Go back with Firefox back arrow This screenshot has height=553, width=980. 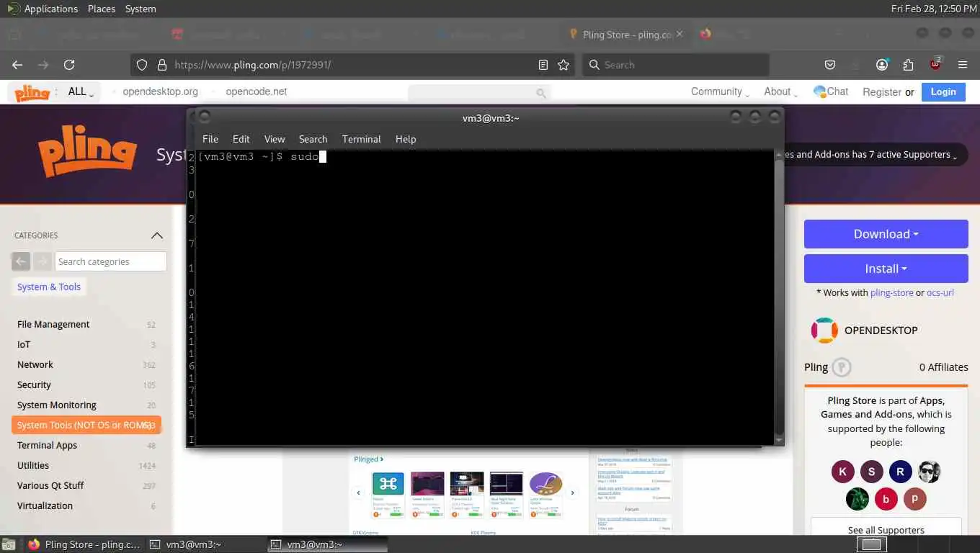coord(17,65)
